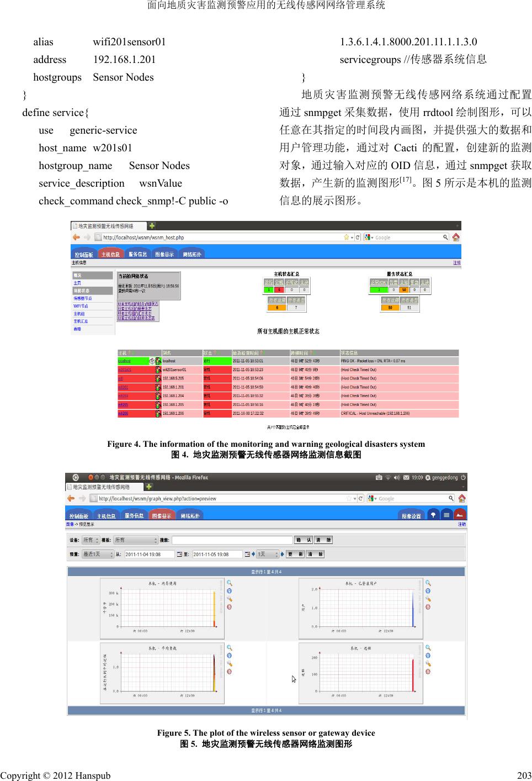Screen dimensions: 532x781
Task: Click the bookmark star in upper address bar
Action: 346,238
